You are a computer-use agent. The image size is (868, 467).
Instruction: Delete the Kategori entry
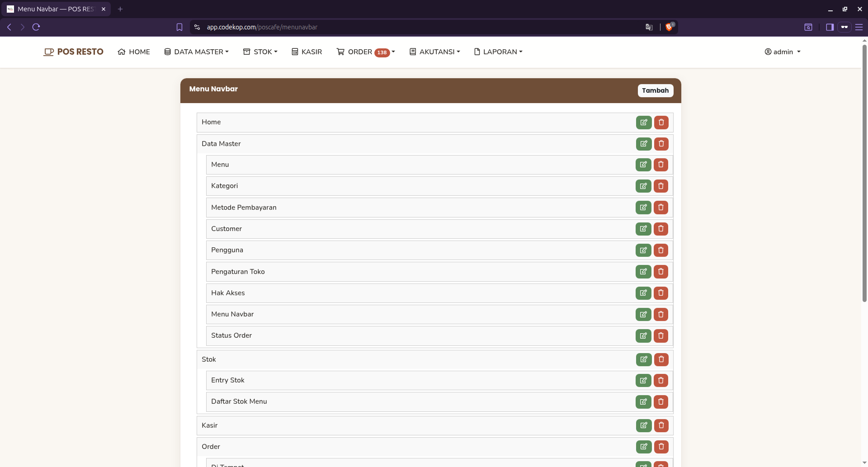(660, 186)
